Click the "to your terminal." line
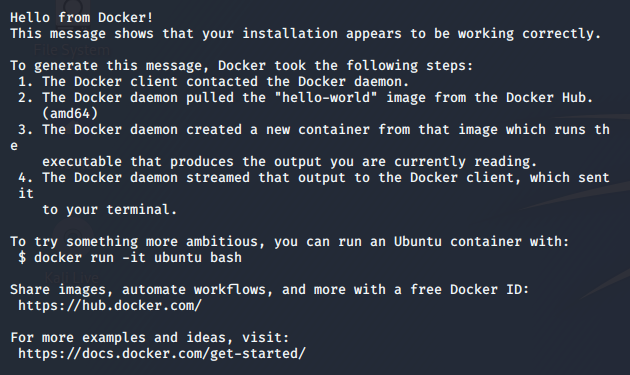 click(109, 210)
